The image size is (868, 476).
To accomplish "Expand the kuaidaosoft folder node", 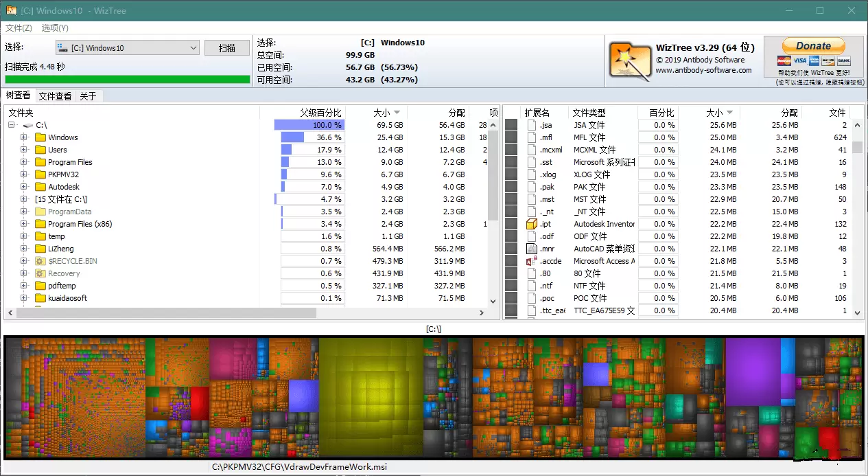I will (24, 298).
